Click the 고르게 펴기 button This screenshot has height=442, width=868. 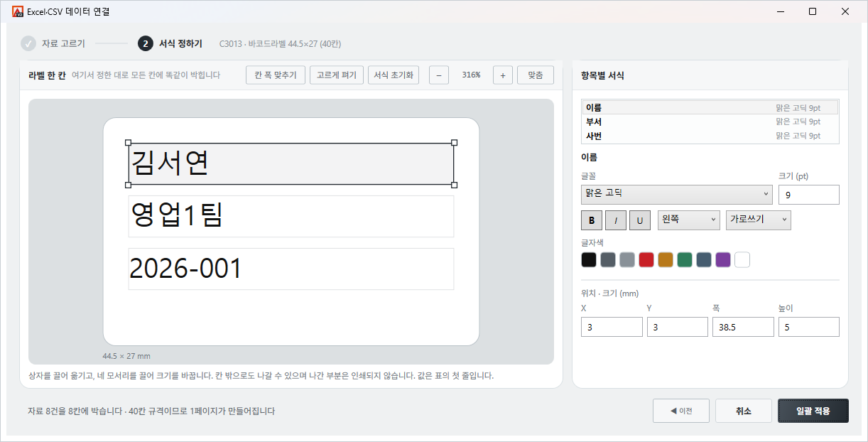tap(337, 75)
